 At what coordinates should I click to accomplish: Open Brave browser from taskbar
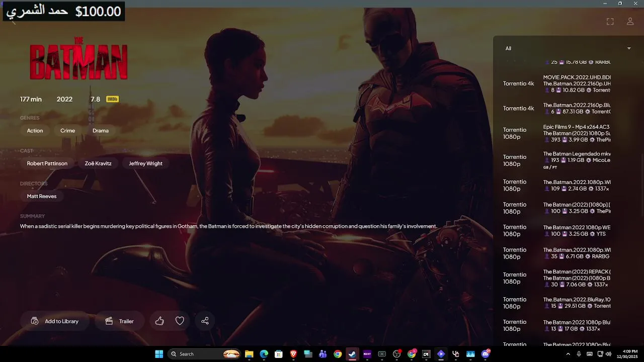293,354
